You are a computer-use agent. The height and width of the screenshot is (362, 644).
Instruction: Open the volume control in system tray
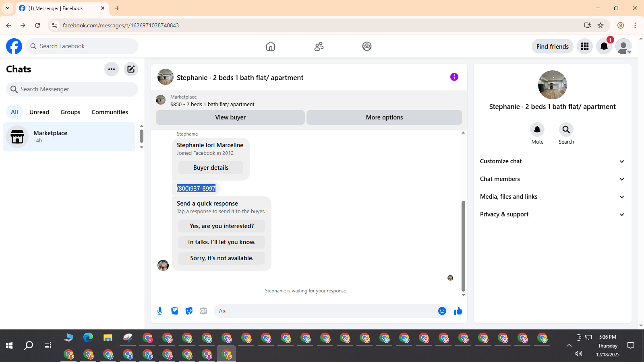click(579, 354)
